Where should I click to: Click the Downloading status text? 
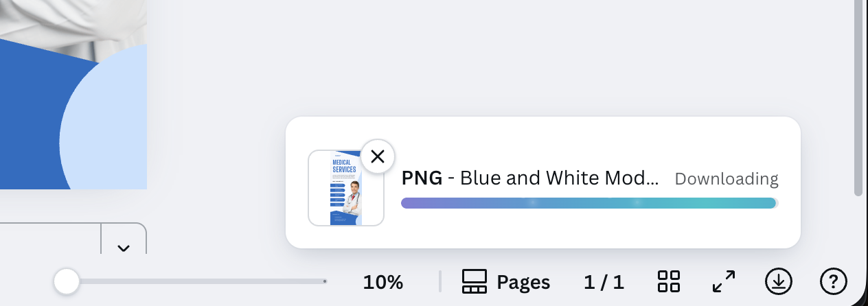(x=726, y=179)
